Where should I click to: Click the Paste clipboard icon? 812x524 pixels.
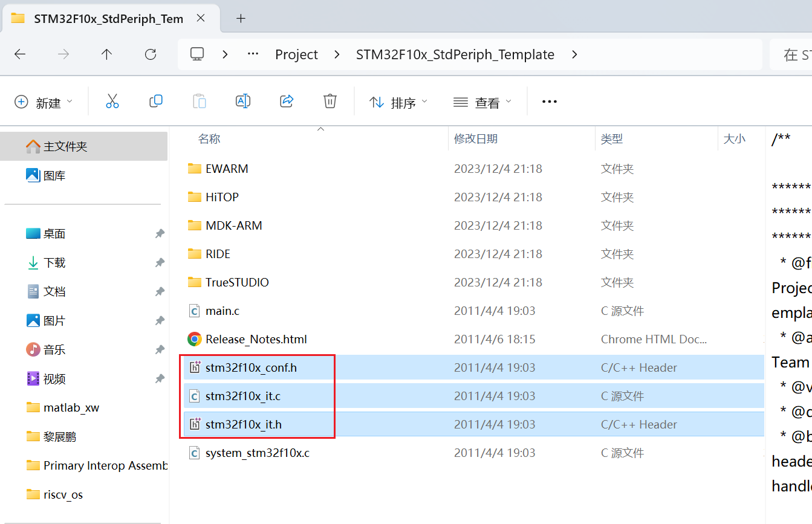point(200,102)
